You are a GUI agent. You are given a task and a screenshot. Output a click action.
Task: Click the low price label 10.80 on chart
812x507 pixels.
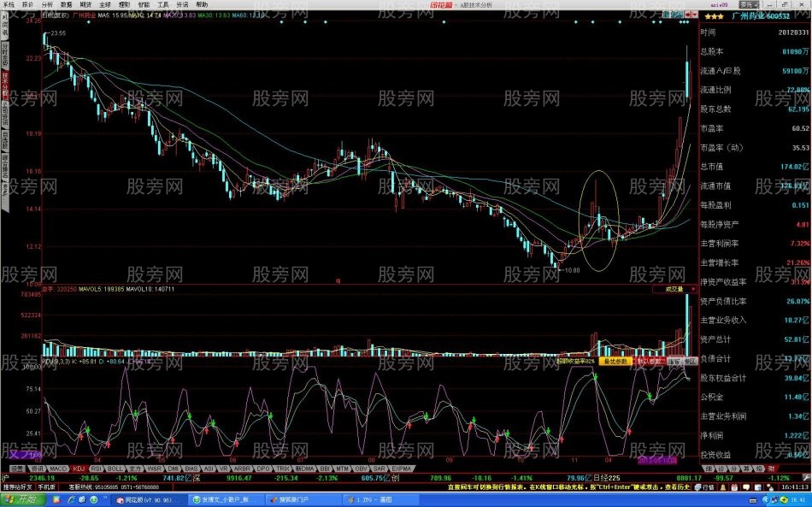click(572, 270)
